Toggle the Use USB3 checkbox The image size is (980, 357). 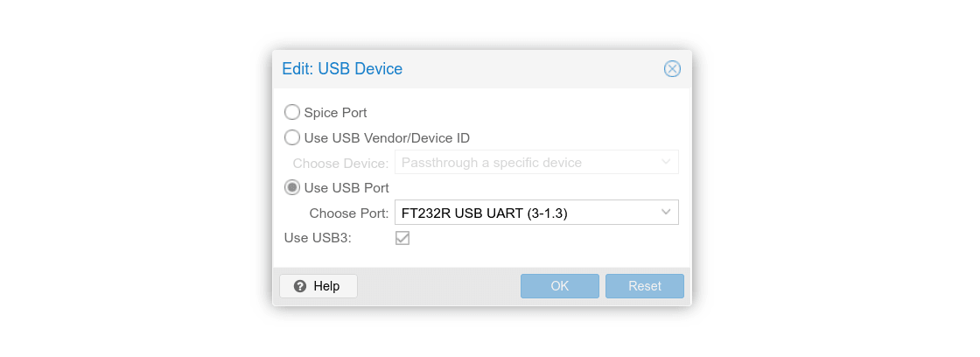402,238
